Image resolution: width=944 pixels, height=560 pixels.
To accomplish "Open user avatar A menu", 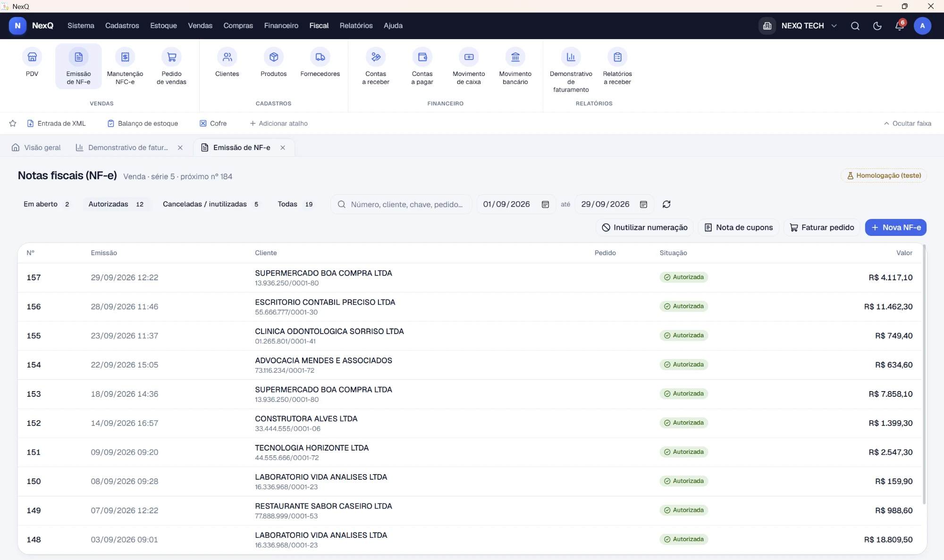I will click(x=922, y=26).
